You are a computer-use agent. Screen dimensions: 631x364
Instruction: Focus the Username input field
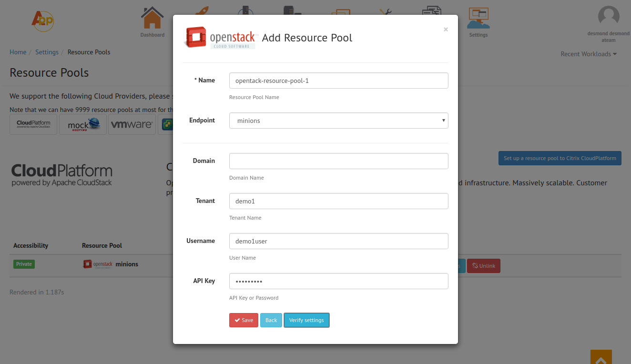339,241
